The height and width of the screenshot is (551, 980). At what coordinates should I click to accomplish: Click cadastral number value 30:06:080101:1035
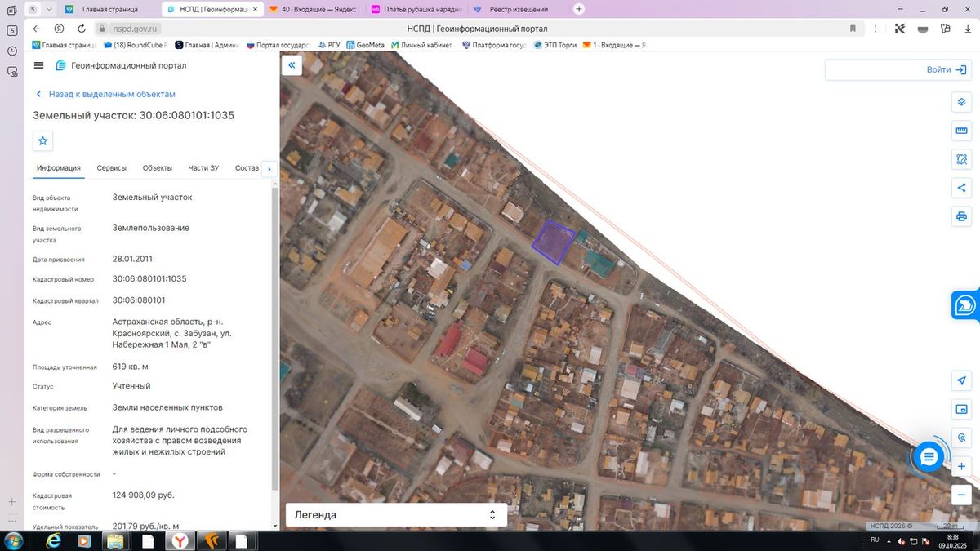[149, 278]
